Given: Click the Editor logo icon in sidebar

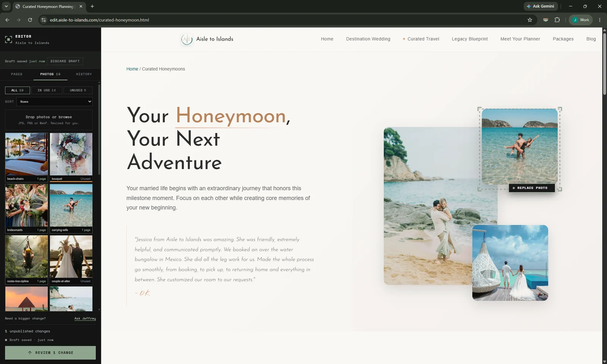Looking at the screenshot, I should click(x=8, y=39).
